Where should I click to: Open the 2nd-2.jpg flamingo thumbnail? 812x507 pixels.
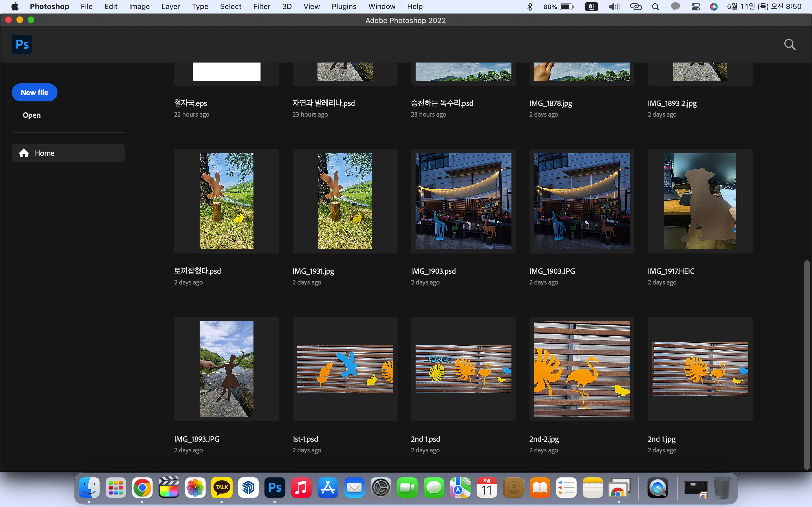point(581,369)
